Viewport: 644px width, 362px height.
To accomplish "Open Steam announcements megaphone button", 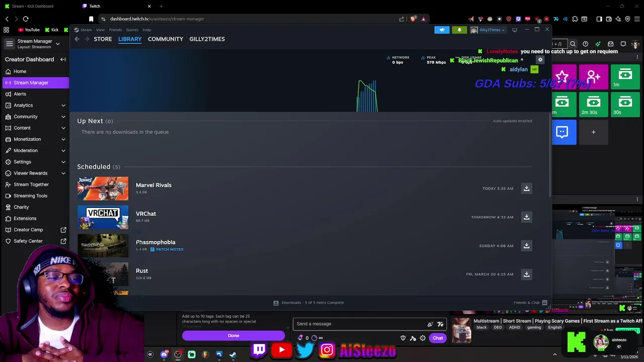I will (x=442, y=30).
